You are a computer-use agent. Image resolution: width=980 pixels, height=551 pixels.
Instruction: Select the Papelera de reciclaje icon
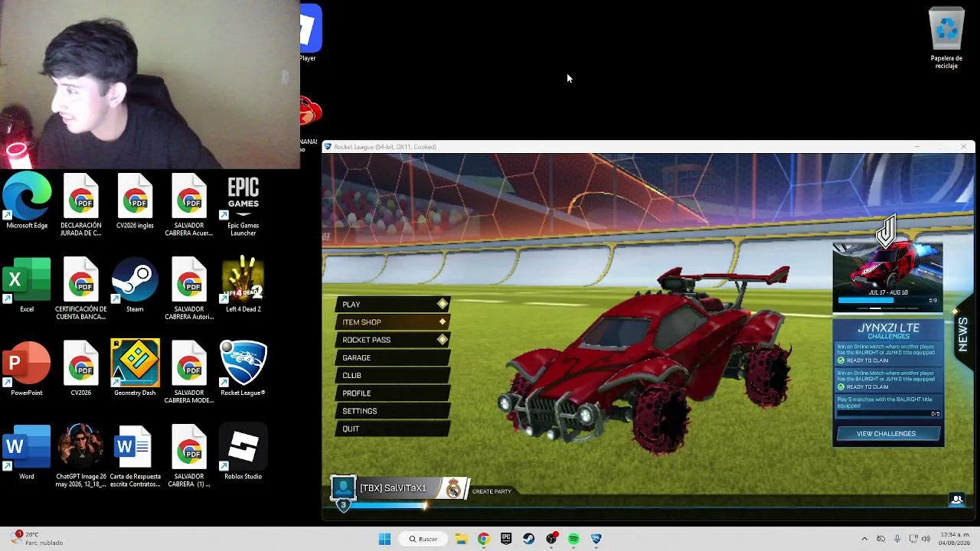(946, 38)
